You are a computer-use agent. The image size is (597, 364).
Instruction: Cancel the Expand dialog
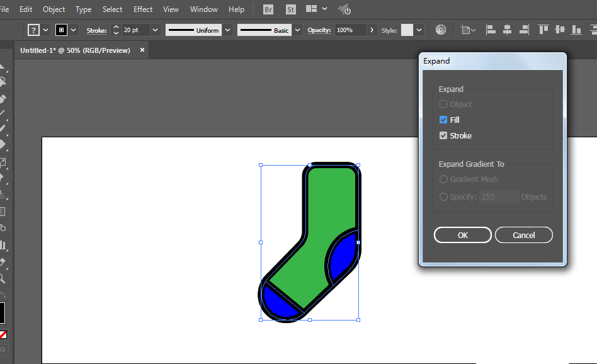pyautogui.click(x=523, y=235)
